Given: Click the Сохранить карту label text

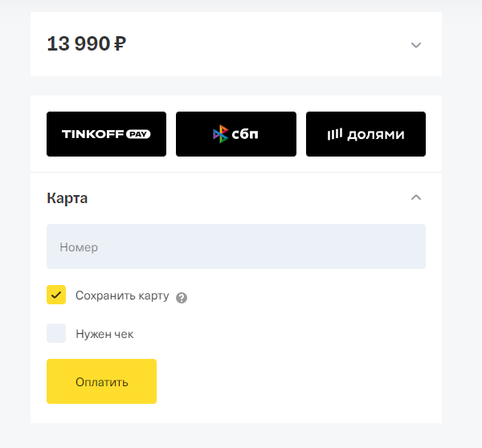Looking at the screenshot, I should tap(122, 295).
